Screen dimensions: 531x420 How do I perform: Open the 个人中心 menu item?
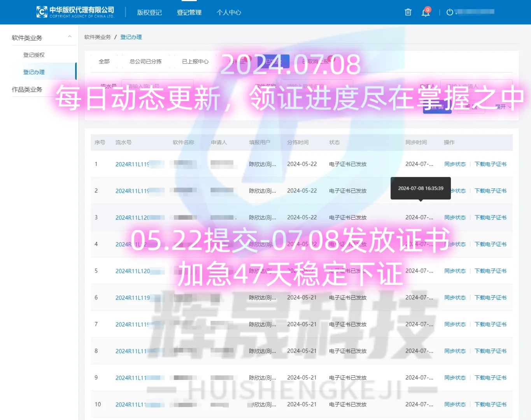(x=229, y=12)
